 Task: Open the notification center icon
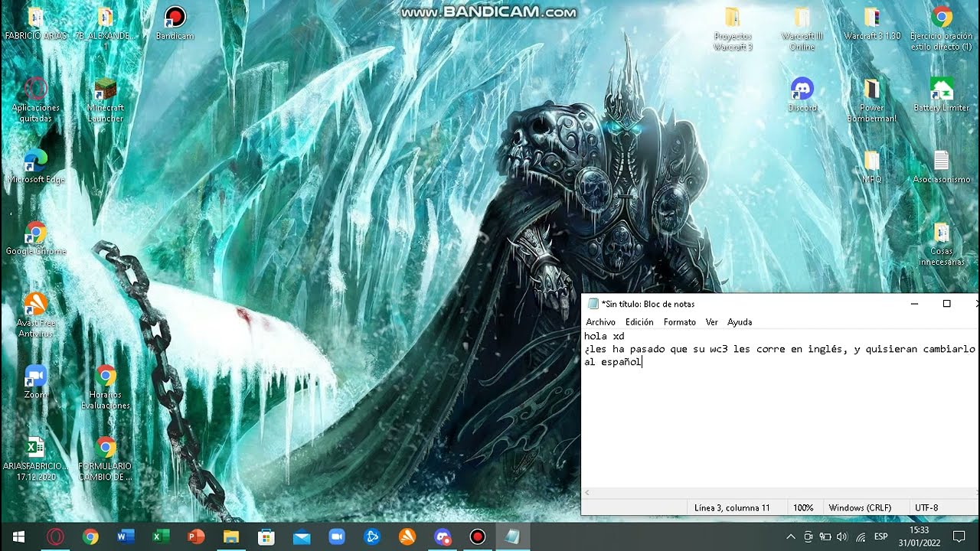point(959,536)
